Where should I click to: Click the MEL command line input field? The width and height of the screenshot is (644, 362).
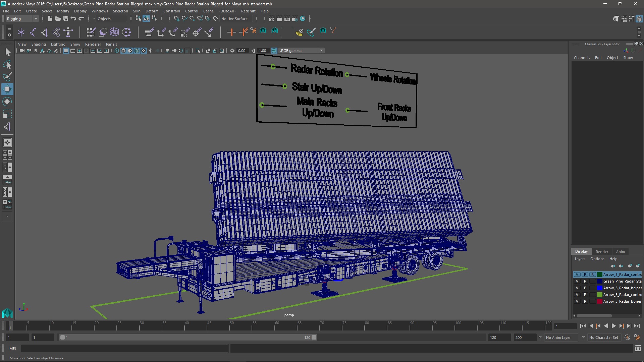click(x=124, y=349)
